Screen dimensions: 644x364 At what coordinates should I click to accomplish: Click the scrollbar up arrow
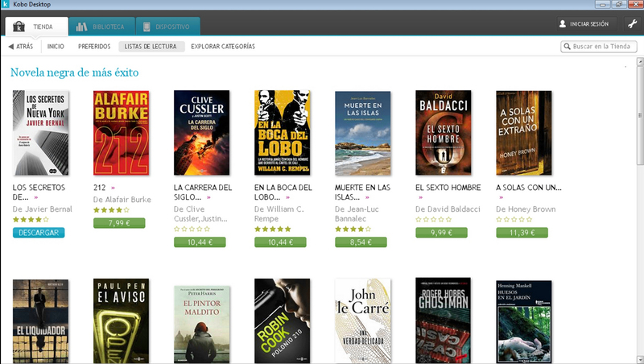click(x=640, y=62)
